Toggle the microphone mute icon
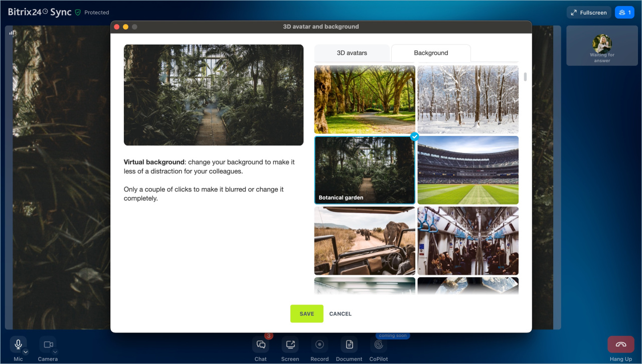 tap(18, 344)
